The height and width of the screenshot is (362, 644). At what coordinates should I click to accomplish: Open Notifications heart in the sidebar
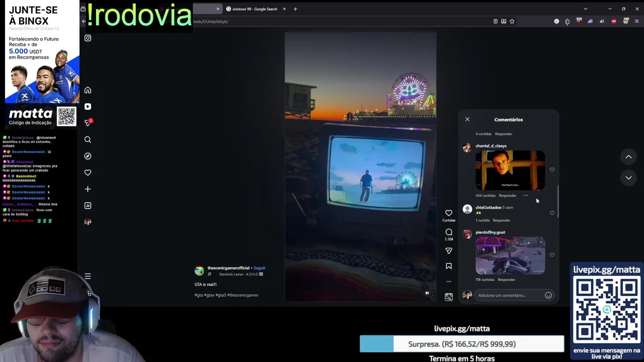tap(88, 172)
